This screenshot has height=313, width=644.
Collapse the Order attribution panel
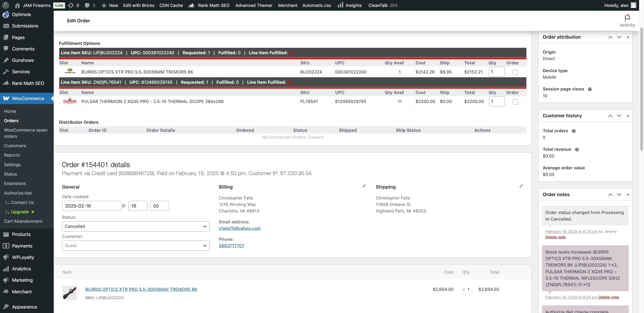[x=628, y=37]
